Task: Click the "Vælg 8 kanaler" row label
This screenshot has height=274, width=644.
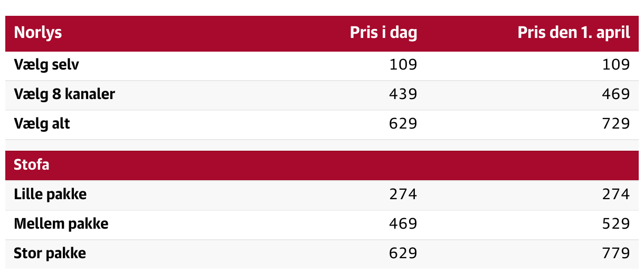Action: [x=64, y=95]
